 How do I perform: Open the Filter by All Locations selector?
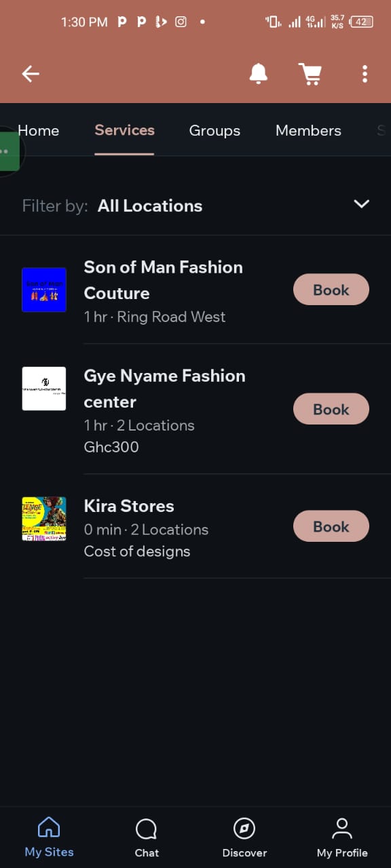tap(195, 205)
